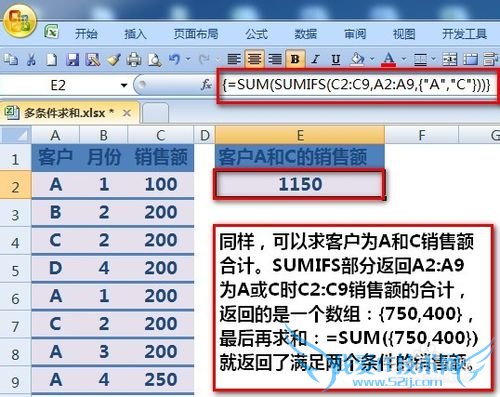Screen dimensions: 500x397
Task: Click the Redo arrow icon
Action: click(204, 59)
